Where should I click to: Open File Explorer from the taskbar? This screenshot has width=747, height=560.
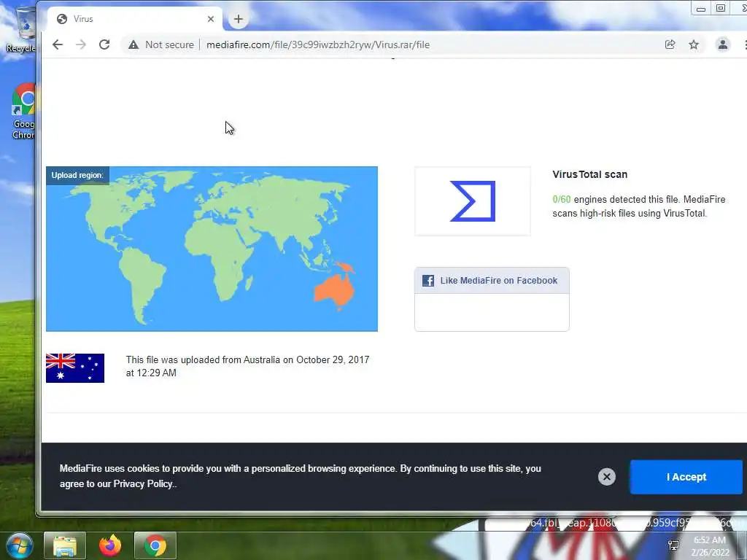coord(65,545)
